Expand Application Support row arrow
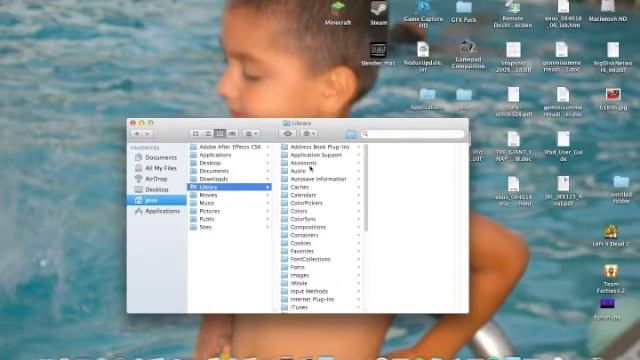This screenshot has height=360, width=640. pyautogui.click(x=358, y=155)
